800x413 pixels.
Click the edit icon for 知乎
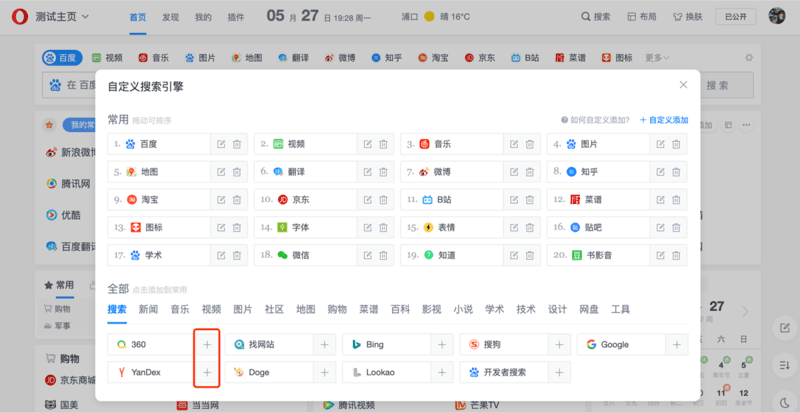tap(660, 172)
